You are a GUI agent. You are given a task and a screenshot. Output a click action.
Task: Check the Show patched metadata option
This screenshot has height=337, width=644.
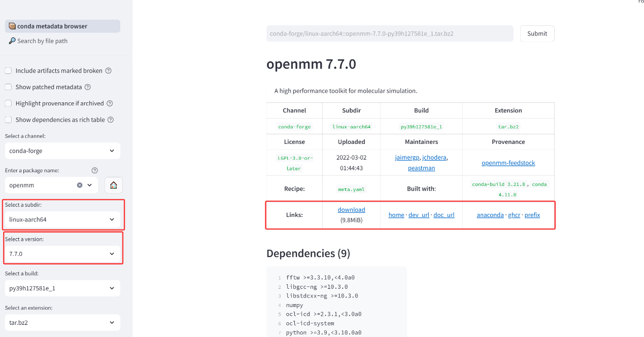8,87
